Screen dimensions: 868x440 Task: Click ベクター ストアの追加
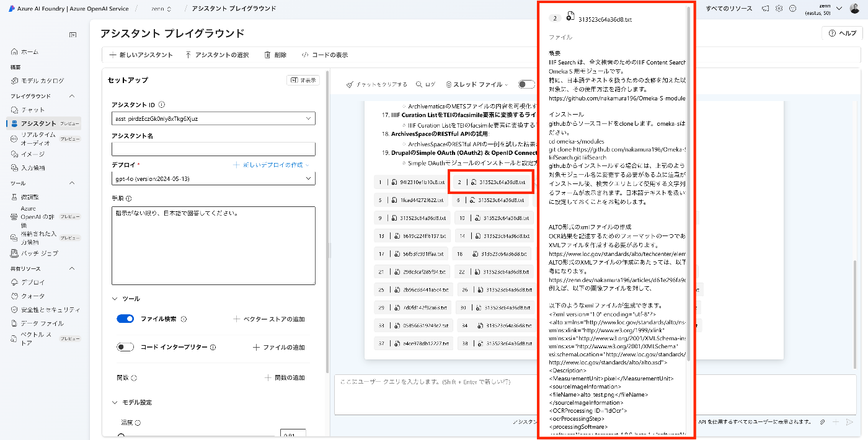pos(269,319)
